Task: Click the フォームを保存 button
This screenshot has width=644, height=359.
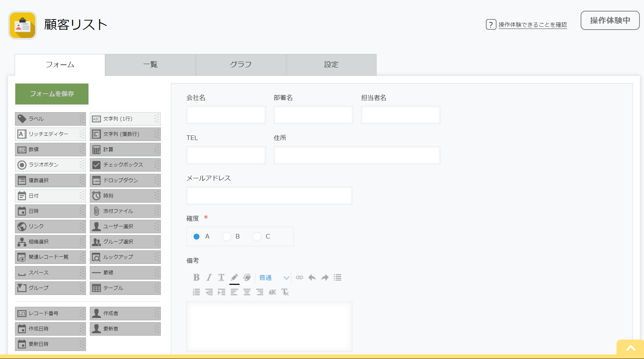Action: click(52, 94)
